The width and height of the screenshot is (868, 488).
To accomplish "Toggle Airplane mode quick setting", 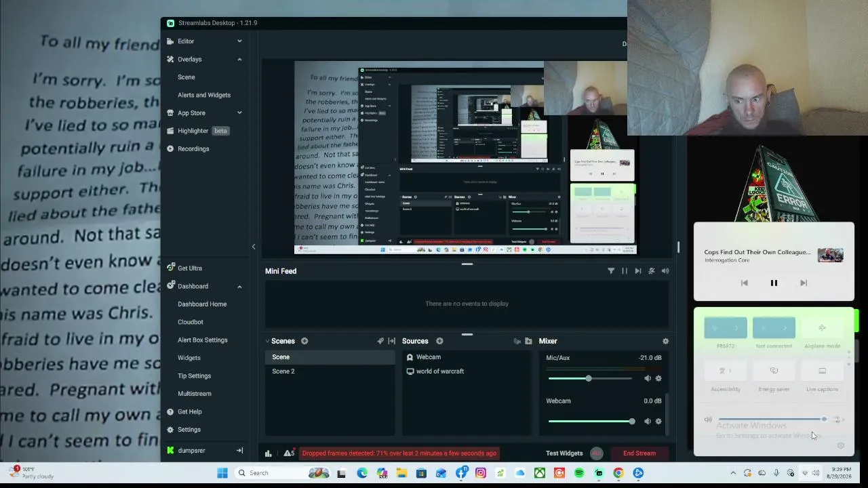I will pos(822,328).
